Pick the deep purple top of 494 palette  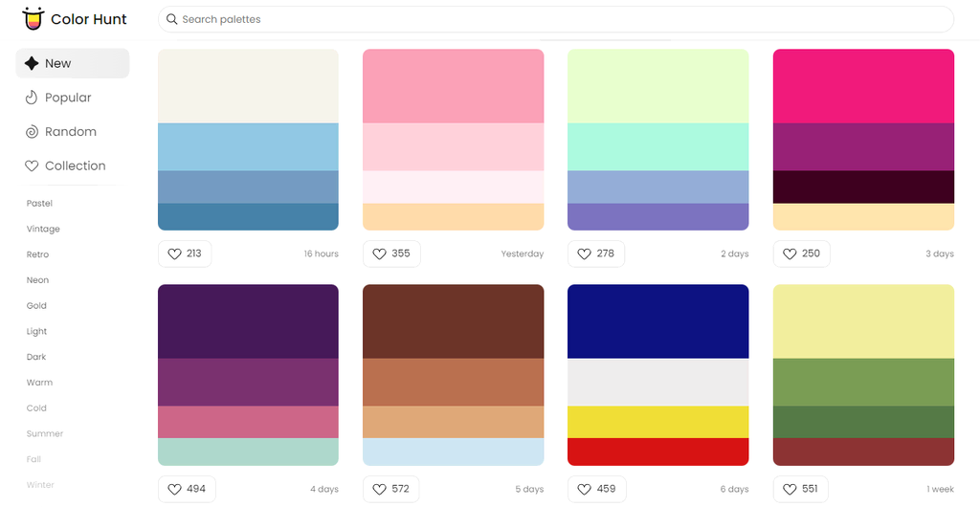(x=248, y=321)
